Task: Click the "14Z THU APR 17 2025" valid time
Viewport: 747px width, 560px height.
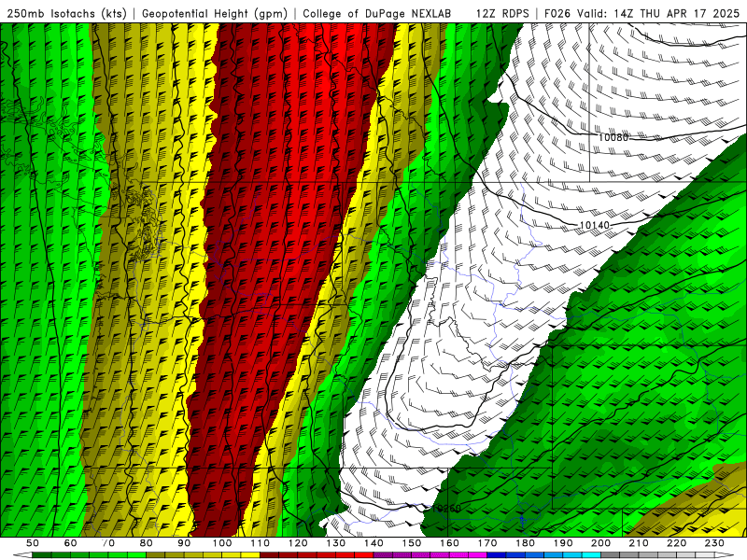Action: 677,13
